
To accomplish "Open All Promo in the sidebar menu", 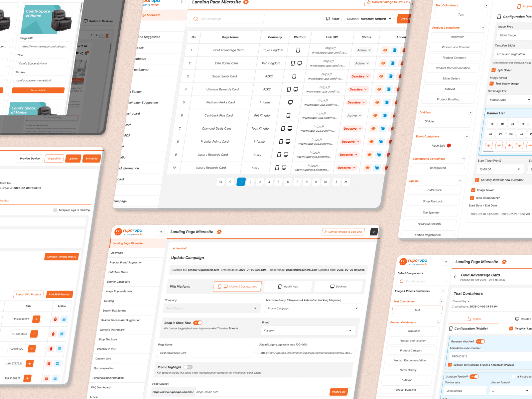I will tap(117, 253).
